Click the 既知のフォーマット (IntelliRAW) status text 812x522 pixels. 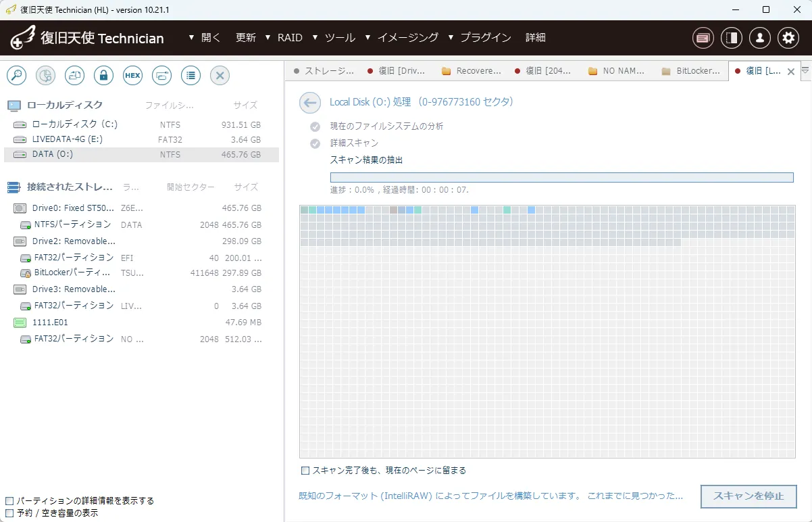490,496
